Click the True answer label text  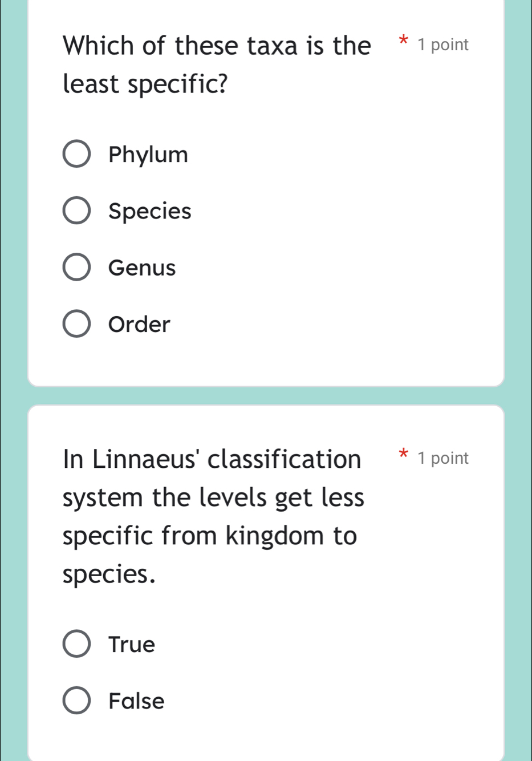tap(132, 645)
